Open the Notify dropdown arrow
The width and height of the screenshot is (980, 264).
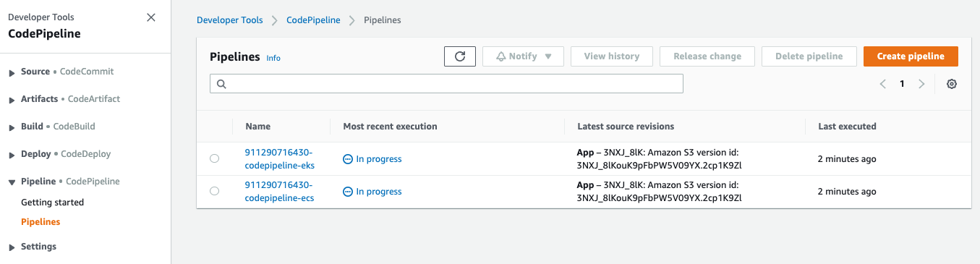[548, 56]
